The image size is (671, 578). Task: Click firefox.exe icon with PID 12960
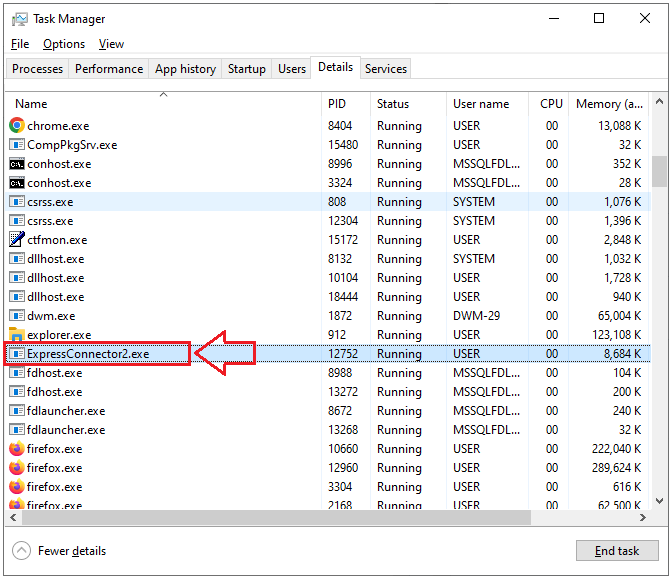(17, 468)
